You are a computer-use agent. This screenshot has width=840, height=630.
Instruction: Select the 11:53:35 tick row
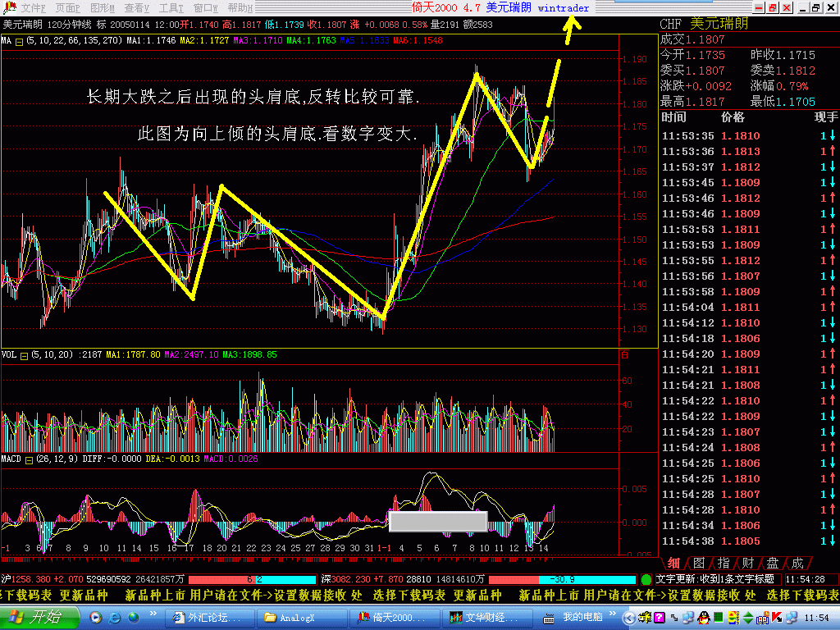point(749,135)
